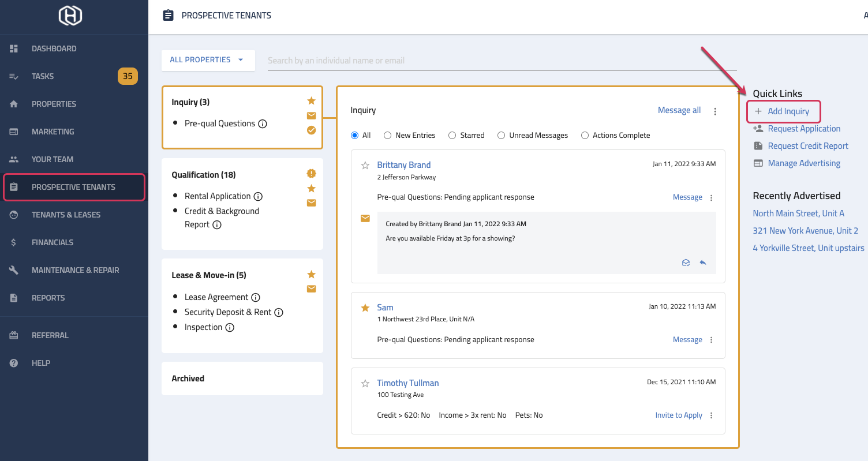Select the Unread Messages radio button
The width and height of the screenshot is (868, 461).
[x=502, y=136]
